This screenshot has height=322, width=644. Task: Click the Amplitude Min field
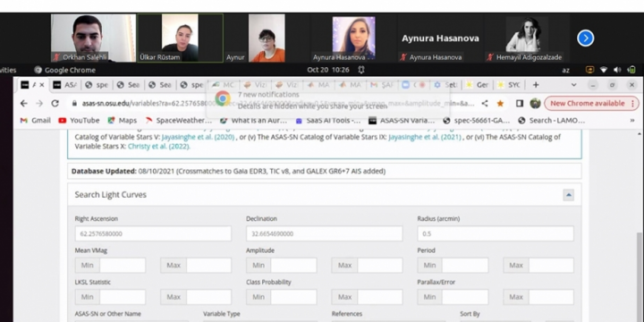(293, 266)
